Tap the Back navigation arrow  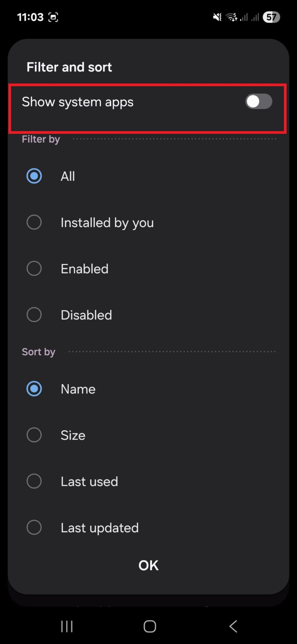[233, 626]
